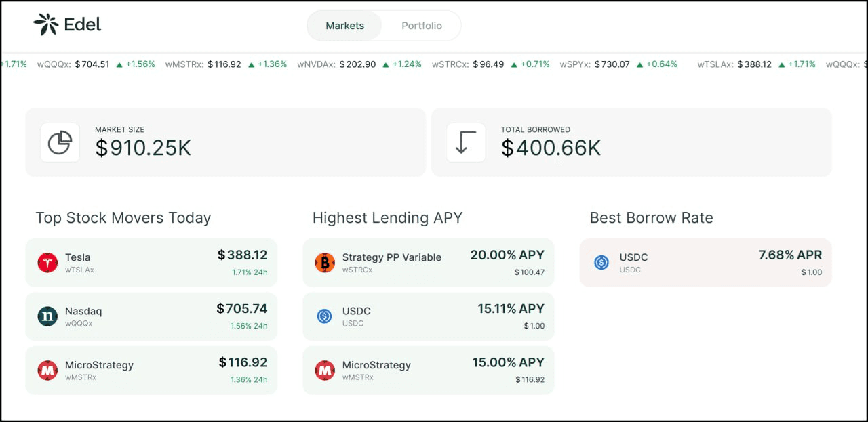Open the Tesla wTSLAx mover card
The image size is (868, 422).
click(x=151, y=263)
